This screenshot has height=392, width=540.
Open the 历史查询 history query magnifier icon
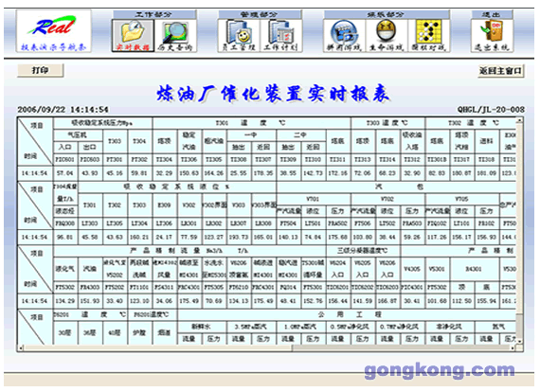pyautogui.click(x=175, y=35)
